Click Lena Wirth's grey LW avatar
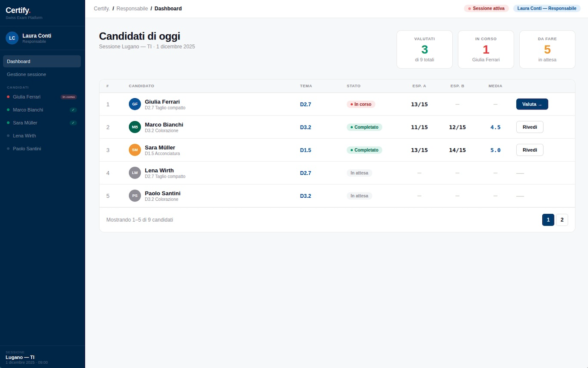The image size is (588, 368). (135, 173)
